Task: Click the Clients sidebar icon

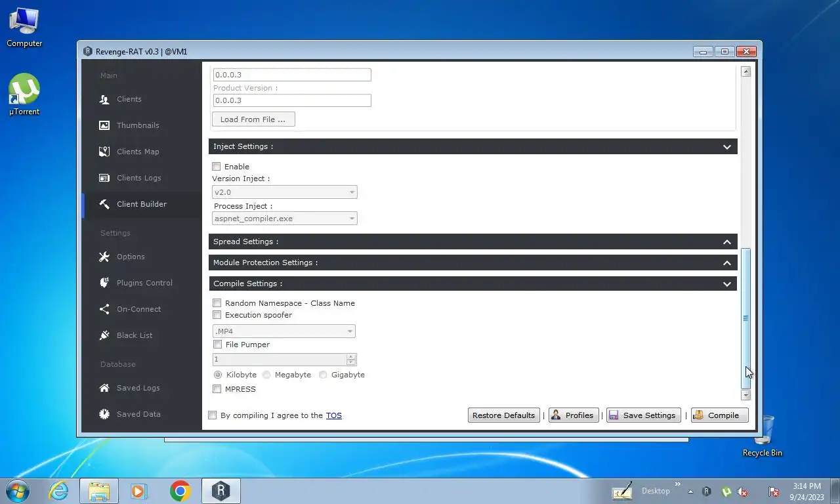Action: pyautogui.click(x=104, y=99)
